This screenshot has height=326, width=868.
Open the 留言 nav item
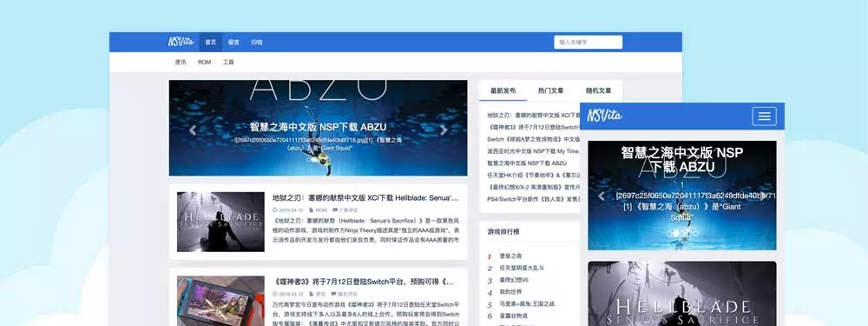[x=233, y=42]
